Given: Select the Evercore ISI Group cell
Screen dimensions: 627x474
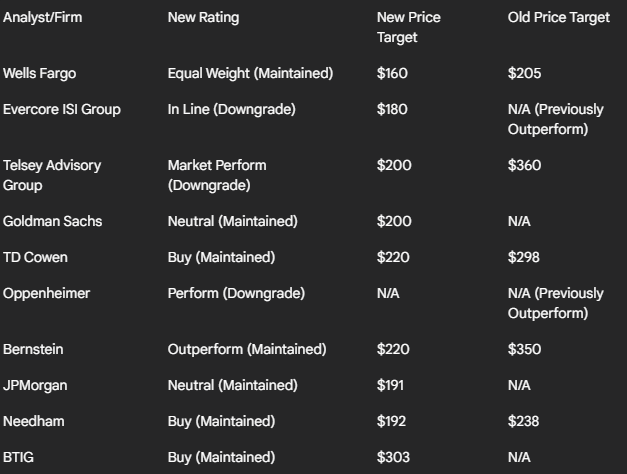Looking at the screenshot, I should [x=62, y=110].
